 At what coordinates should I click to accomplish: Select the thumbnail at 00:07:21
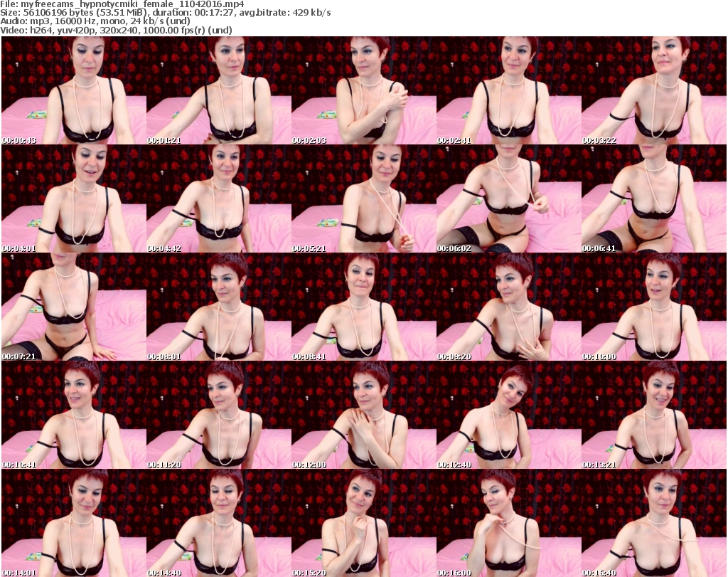(74, 307)
